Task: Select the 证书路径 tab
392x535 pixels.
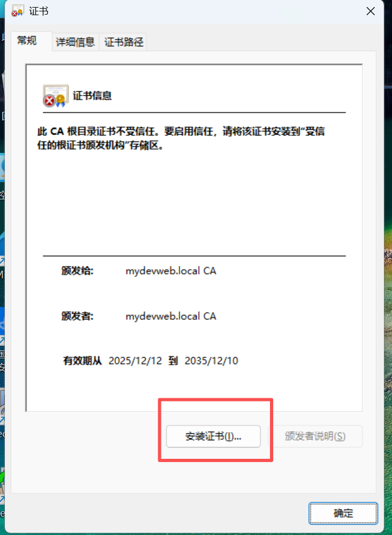Action: [124, 42]
